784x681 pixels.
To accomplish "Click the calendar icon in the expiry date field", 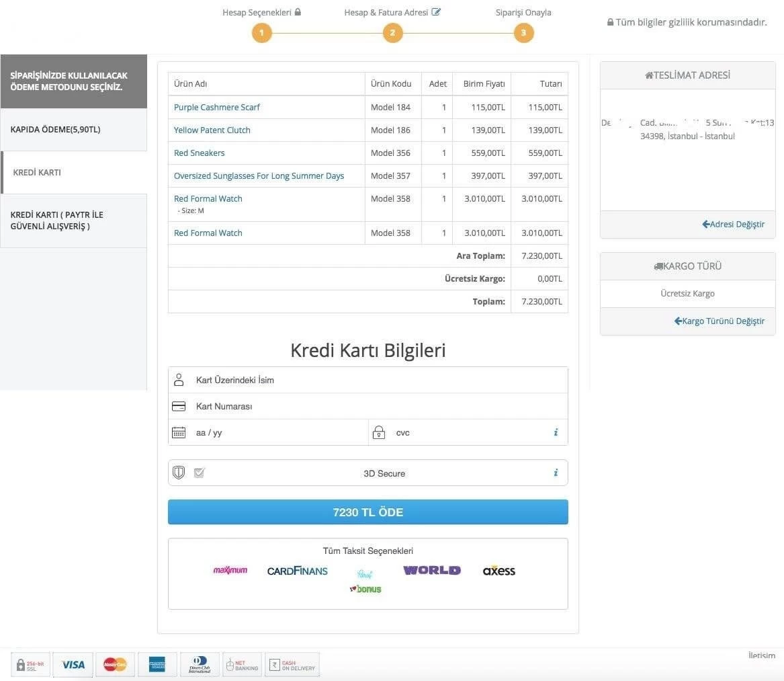I will 179,432.
